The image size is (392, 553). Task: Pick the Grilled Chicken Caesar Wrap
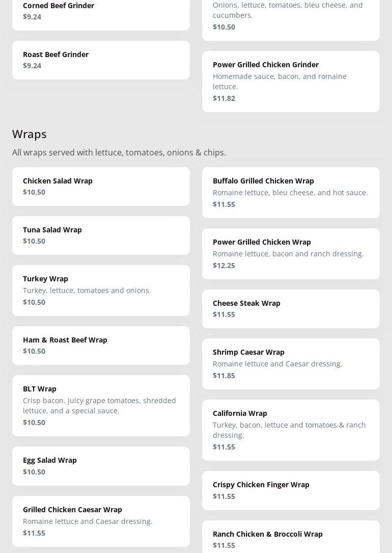pos(101,521)
